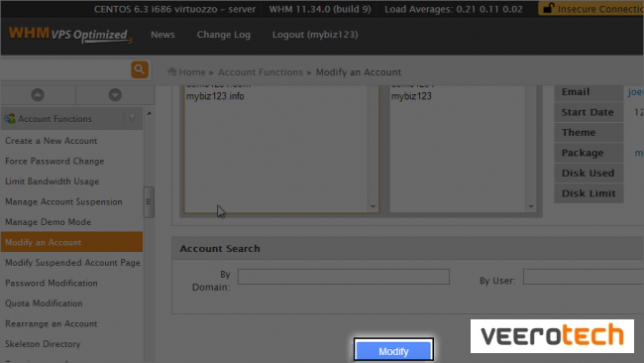Click the Home house icon in breadcrumb
This screenshot has height=363, width=644.
[x=172, y=72]
